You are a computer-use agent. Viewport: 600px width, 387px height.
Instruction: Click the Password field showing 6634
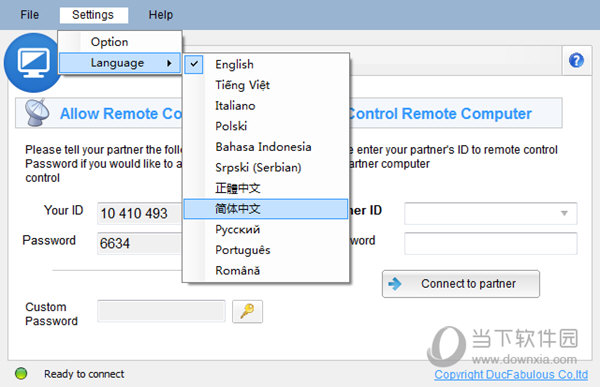pos(139,243)
